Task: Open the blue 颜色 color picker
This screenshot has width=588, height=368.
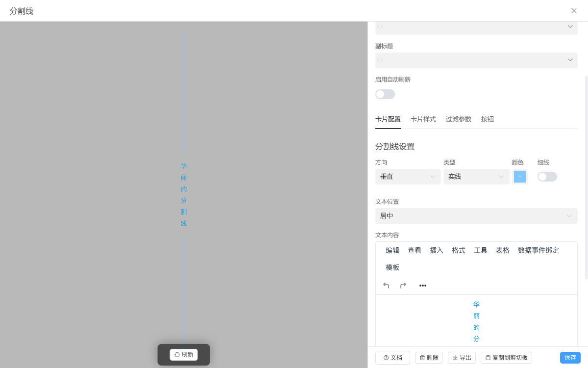Action: click(x=519, y=177)
